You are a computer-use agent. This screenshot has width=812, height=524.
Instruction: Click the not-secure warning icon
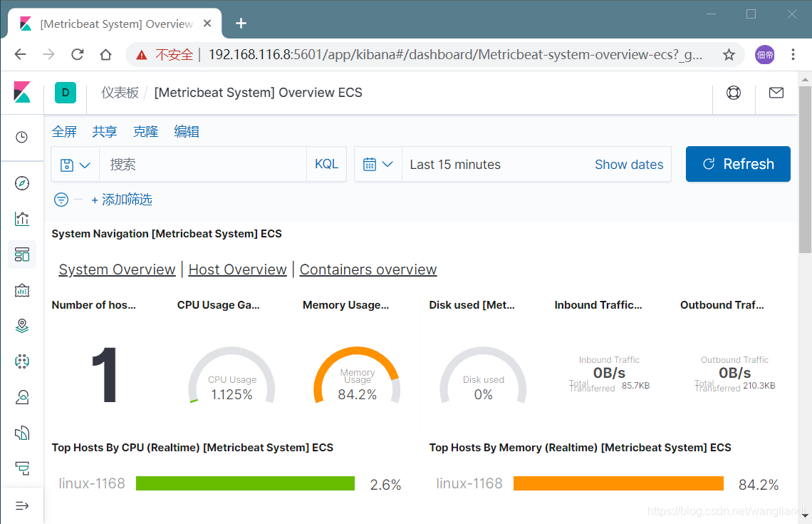tap(141, 54)
